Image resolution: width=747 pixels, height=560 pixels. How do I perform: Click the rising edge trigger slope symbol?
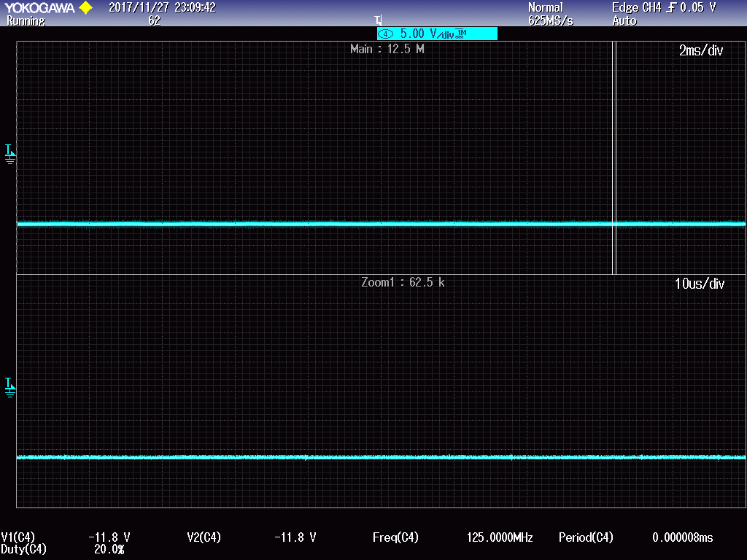[x=671, y=7]
